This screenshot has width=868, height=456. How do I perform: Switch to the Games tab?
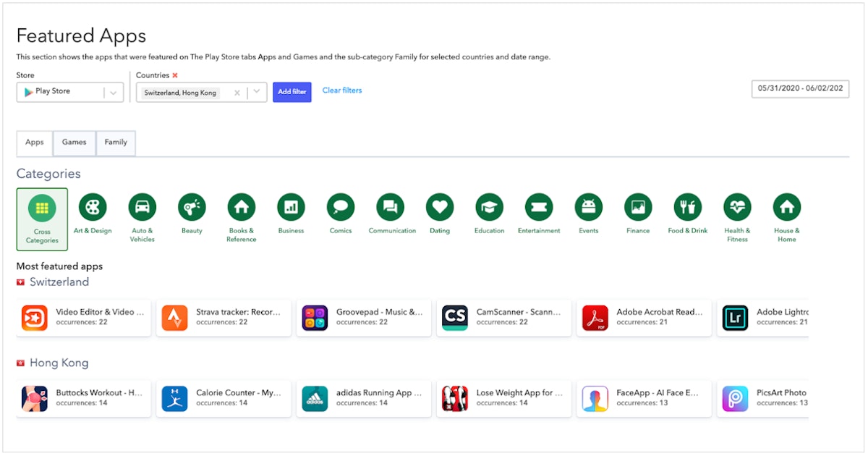[74, 143]
